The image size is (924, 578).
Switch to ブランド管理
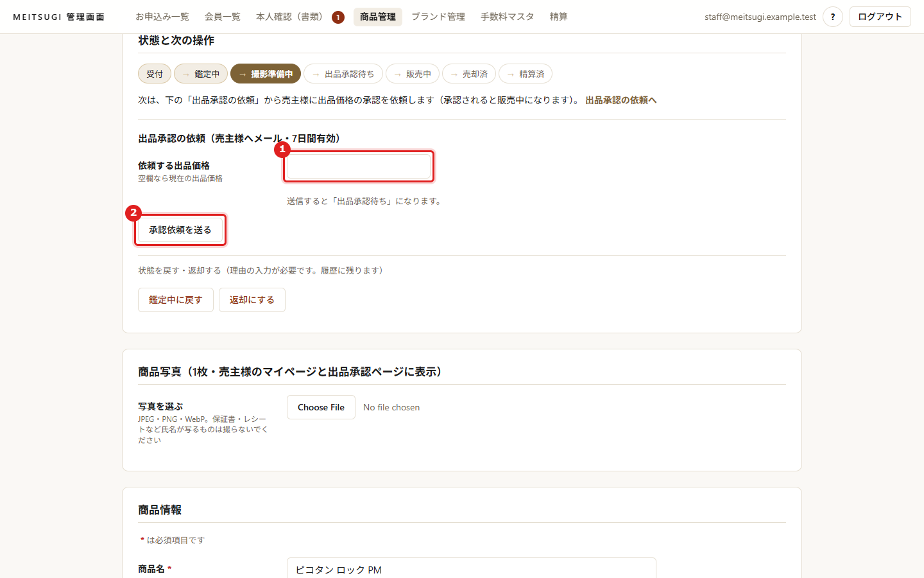click(438, 17)
